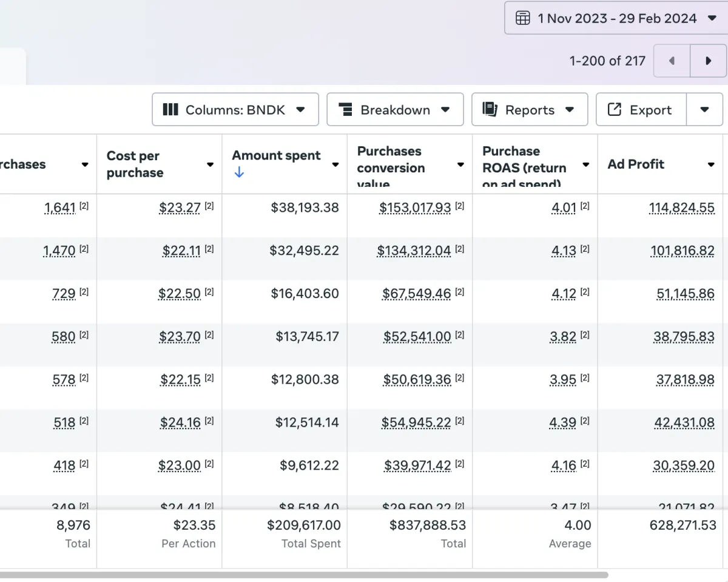Open Cost per purchase column menu
The image size is (728, 582).
210,164
